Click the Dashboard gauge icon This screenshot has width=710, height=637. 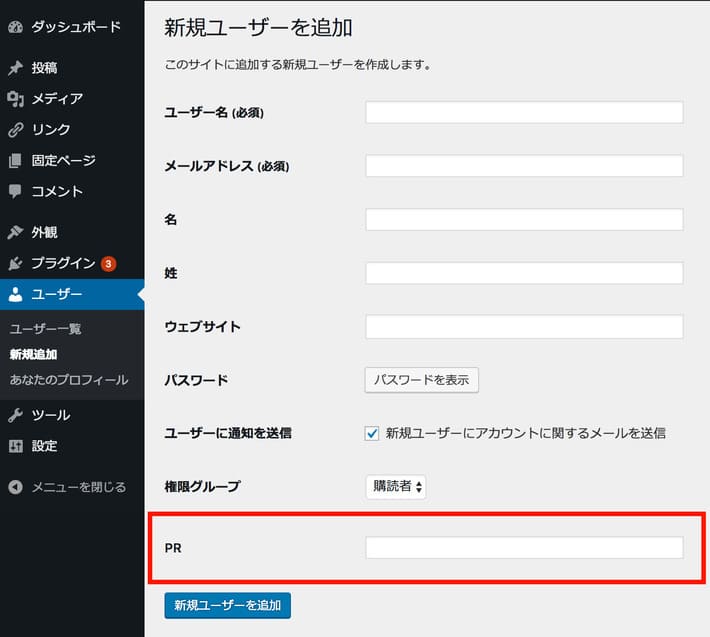point(15,27)
